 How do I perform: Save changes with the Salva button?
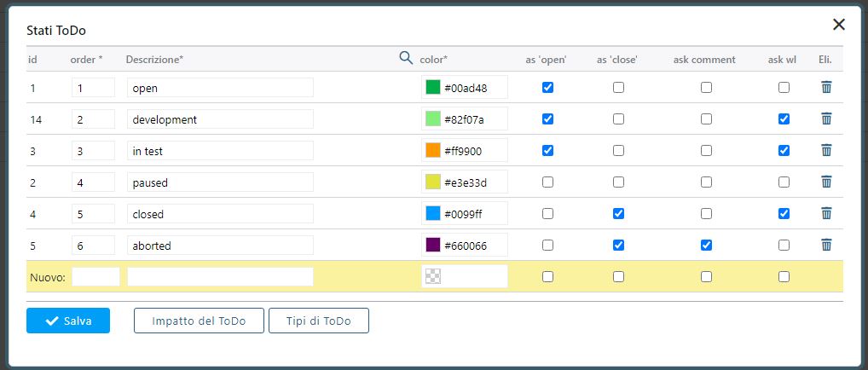(68, 321)
